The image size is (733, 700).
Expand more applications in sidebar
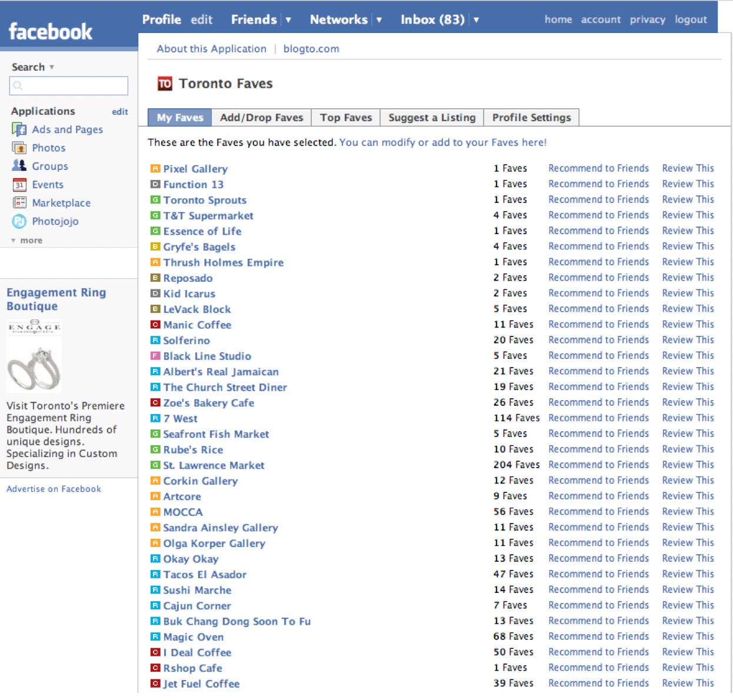point(27,241)
